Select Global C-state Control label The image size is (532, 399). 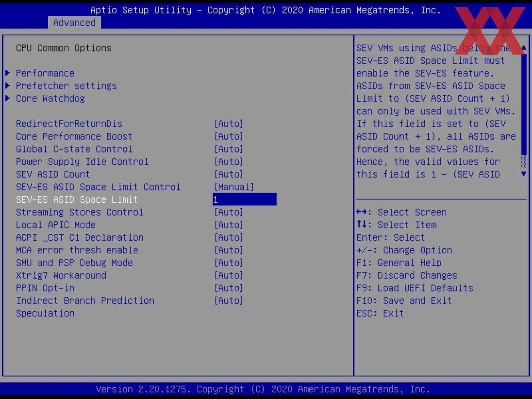pyautogui.click(x=74, y=149)
